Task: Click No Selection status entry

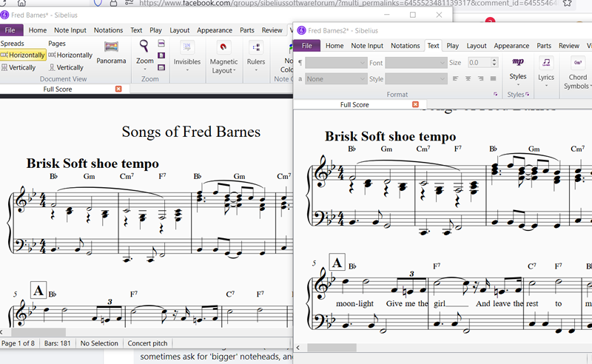Action: (x=99, y=343)
